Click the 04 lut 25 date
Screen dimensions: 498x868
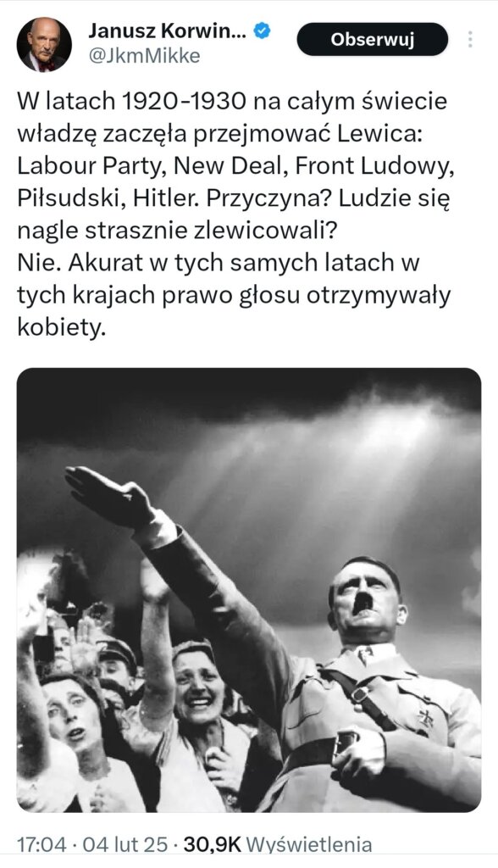[x=125, y=845]
